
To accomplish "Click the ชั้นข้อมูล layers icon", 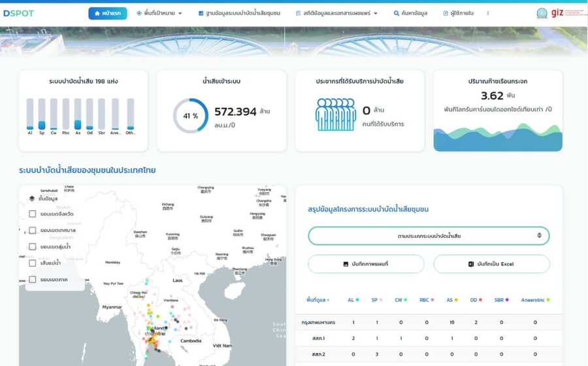I will click(32, 199).
